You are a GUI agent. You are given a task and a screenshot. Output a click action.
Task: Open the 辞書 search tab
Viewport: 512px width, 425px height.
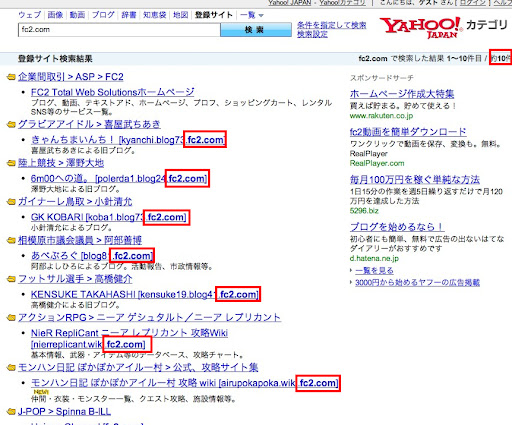[x=129, y=15]
